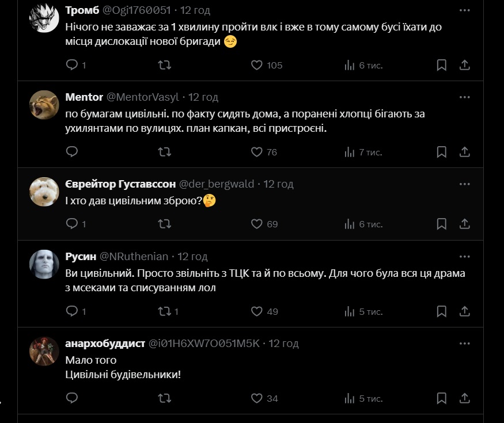Open more options menu on Mentor's reply
This screenshot has height=423, width=504.
465,97
